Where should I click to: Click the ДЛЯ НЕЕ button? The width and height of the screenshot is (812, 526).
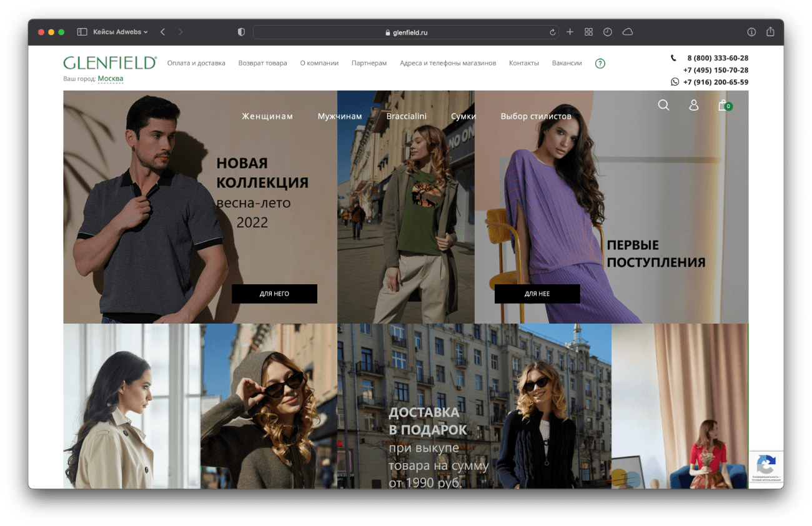(x=537, y=294)
